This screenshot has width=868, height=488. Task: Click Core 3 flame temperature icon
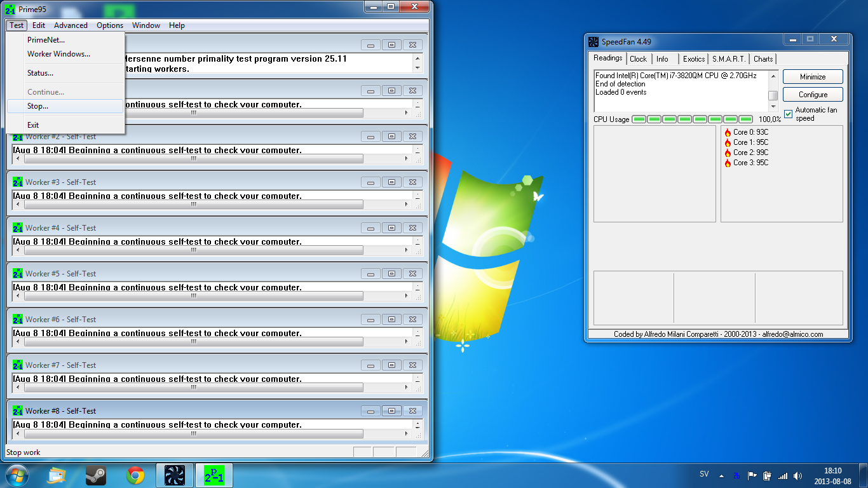728,163
